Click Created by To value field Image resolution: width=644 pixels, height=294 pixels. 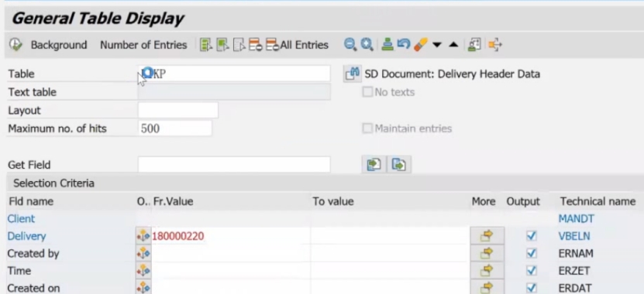[390, 254]
